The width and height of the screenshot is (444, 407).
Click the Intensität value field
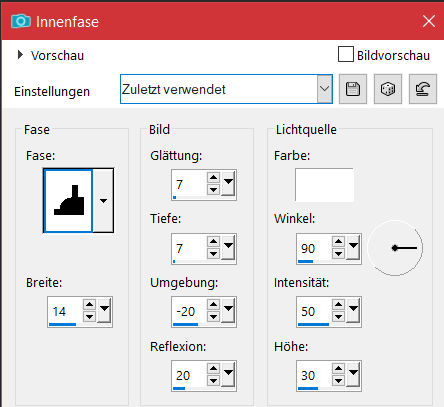314,312
